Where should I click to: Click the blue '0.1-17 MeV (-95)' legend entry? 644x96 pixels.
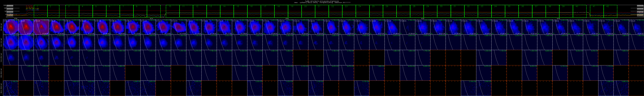(x=32, y=10)
